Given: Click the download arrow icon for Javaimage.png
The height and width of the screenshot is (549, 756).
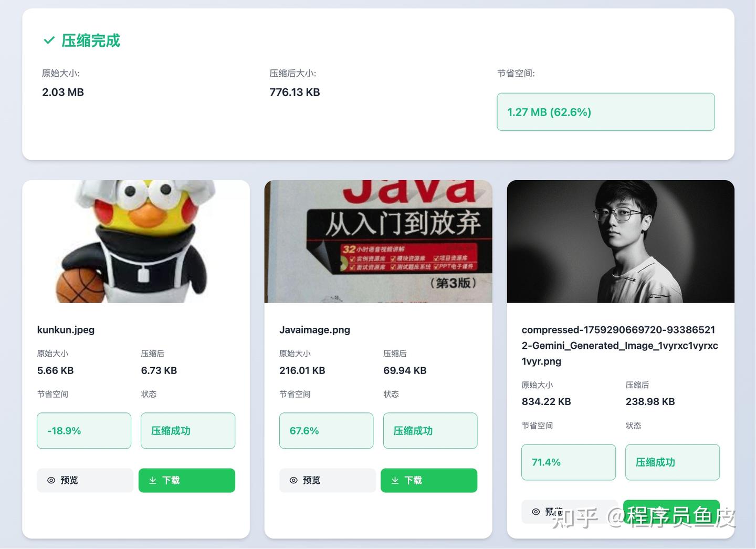Looking at the screenshot, I should [x=395, y=480].
